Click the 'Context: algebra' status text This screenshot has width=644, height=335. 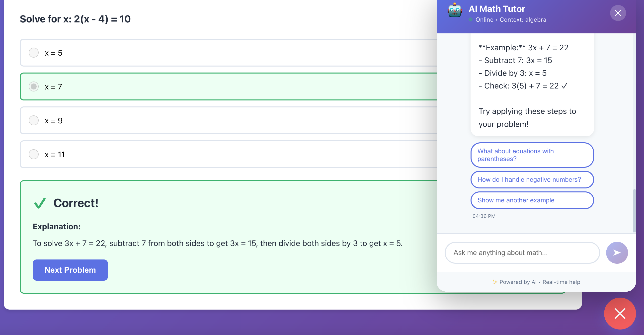pos(523,19)
